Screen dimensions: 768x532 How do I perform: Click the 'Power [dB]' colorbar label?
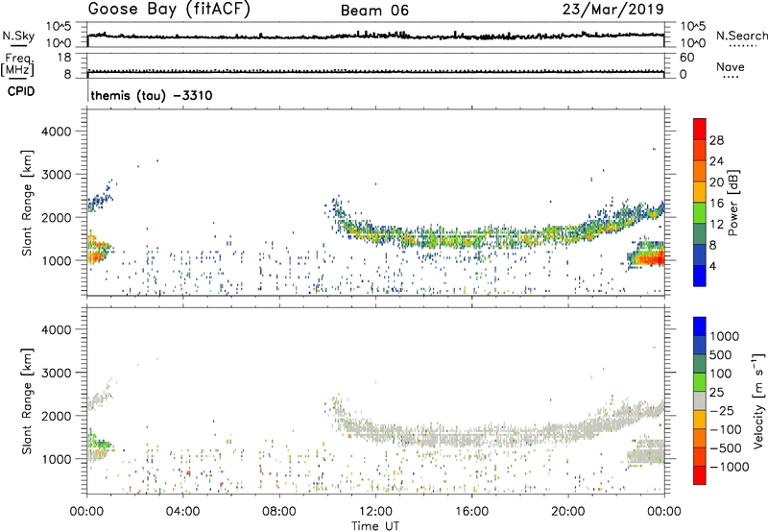point(733,203)
